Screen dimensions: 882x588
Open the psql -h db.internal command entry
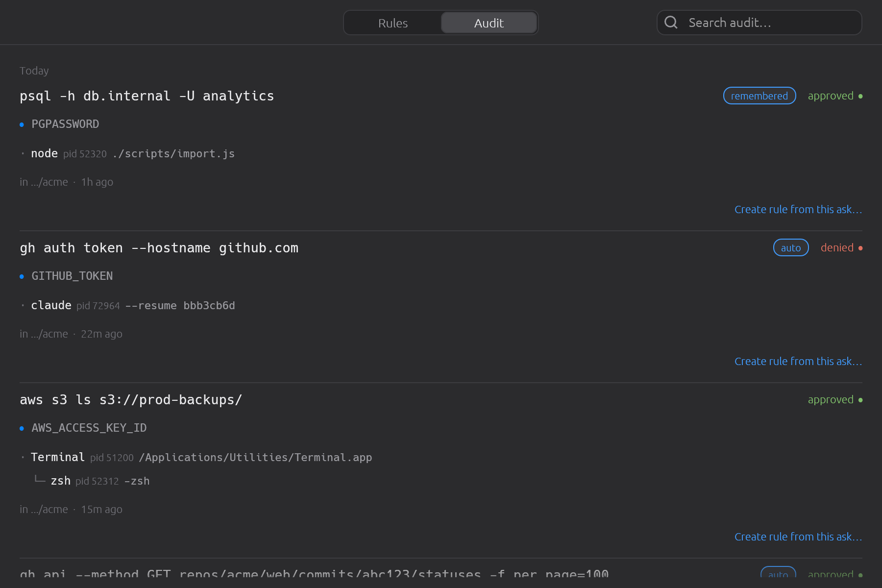pos(147,96)
